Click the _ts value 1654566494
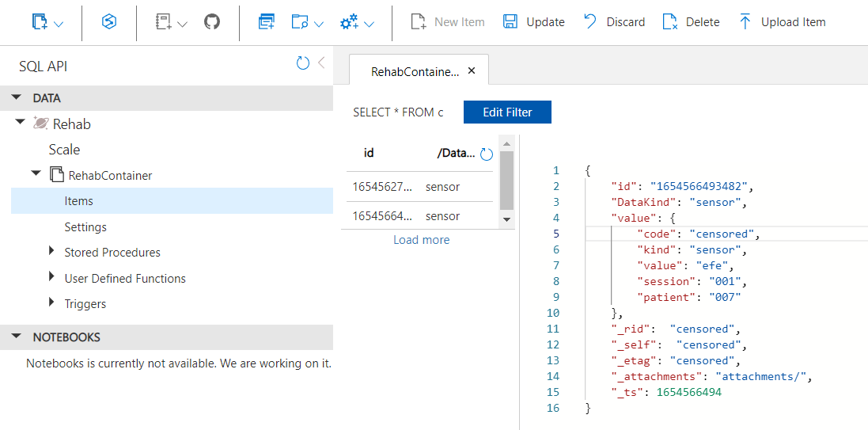This screenshot has width=868, height=430. tap(689, 392)
